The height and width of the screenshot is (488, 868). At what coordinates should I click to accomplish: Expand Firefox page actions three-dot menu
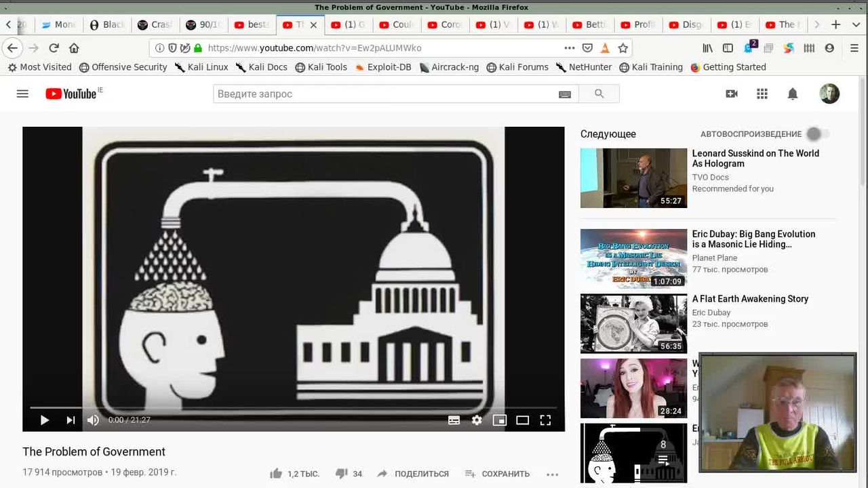pyautogui.click(x=570, y=48)
